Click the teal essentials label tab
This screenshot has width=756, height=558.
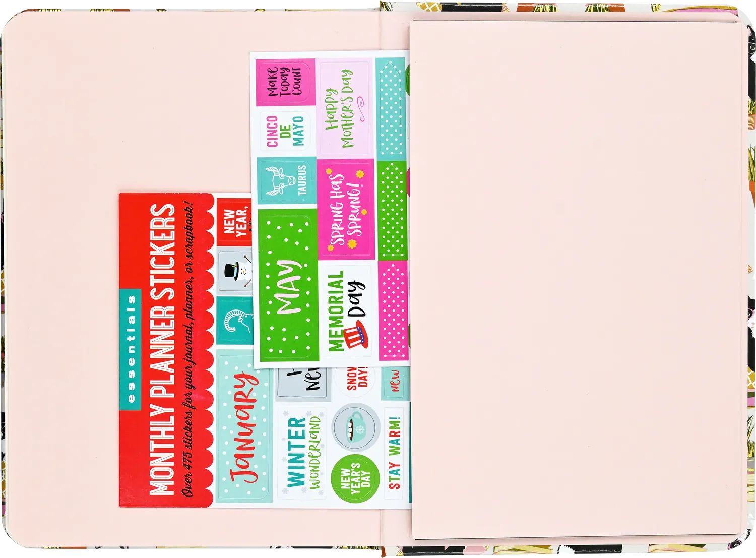[x=131, y=350]
